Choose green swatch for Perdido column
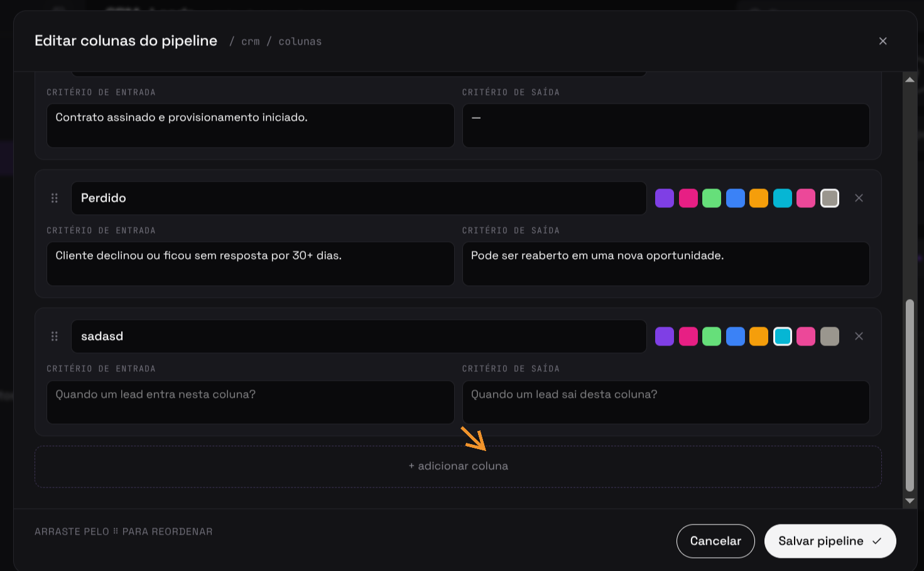924x571 pixels. [712, 198]
